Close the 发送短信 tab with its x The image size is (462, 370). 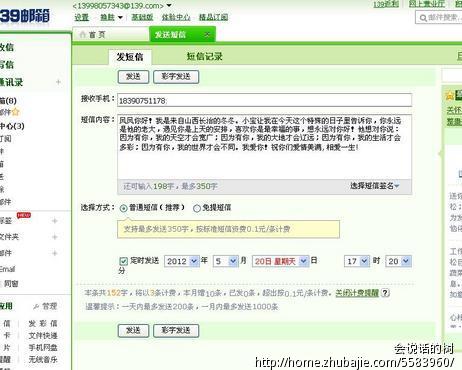point(207,34)
